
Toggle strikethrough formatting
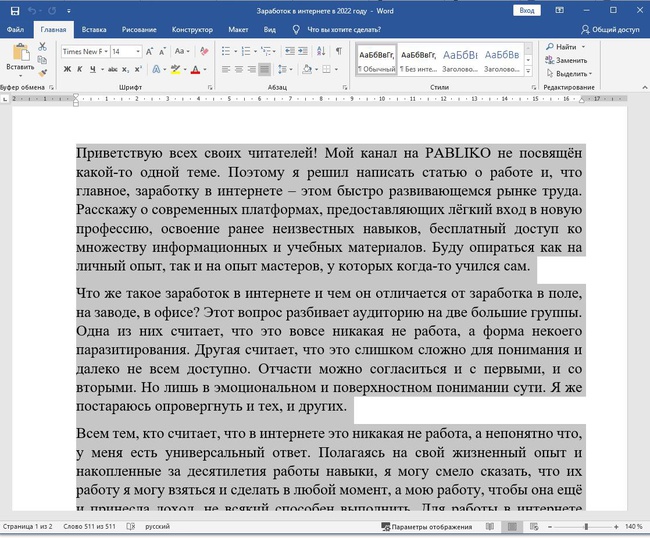tap(113, 69)
